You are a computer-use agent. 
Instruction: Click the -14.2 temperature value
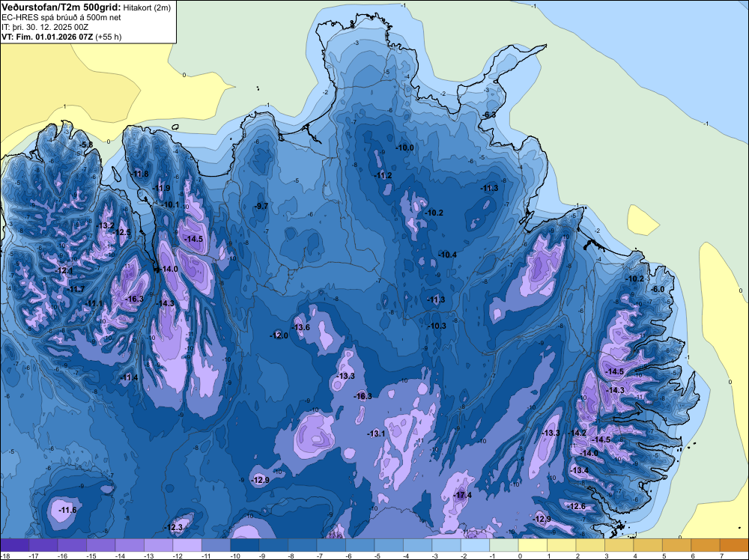tap(577, 433)
